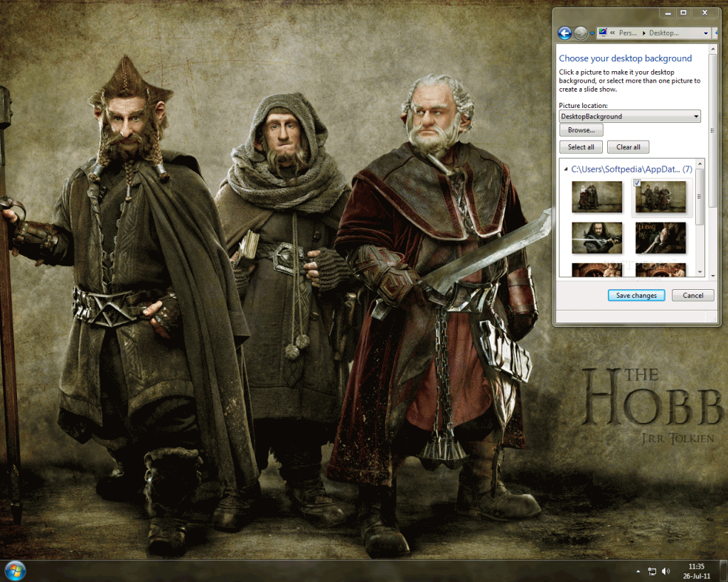Click the Save changes button

pos(636,295)
